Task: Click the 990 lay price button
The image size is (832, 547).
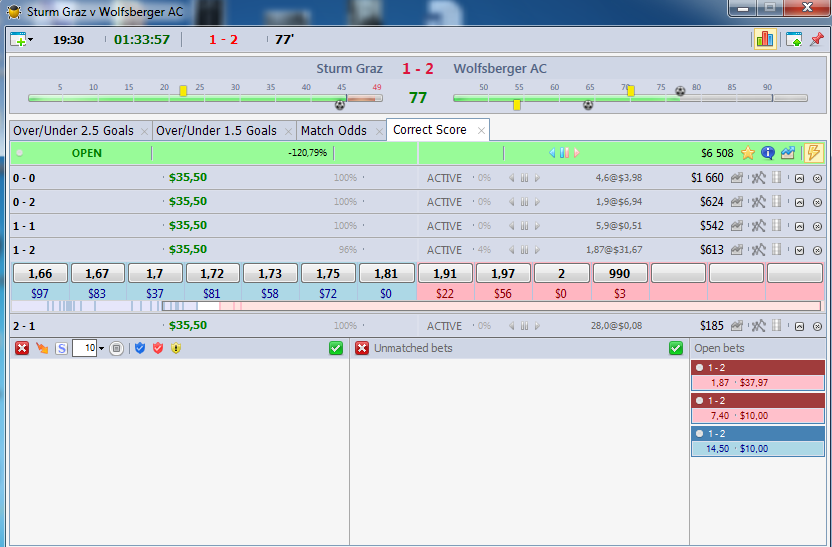Action: (620, 274)
